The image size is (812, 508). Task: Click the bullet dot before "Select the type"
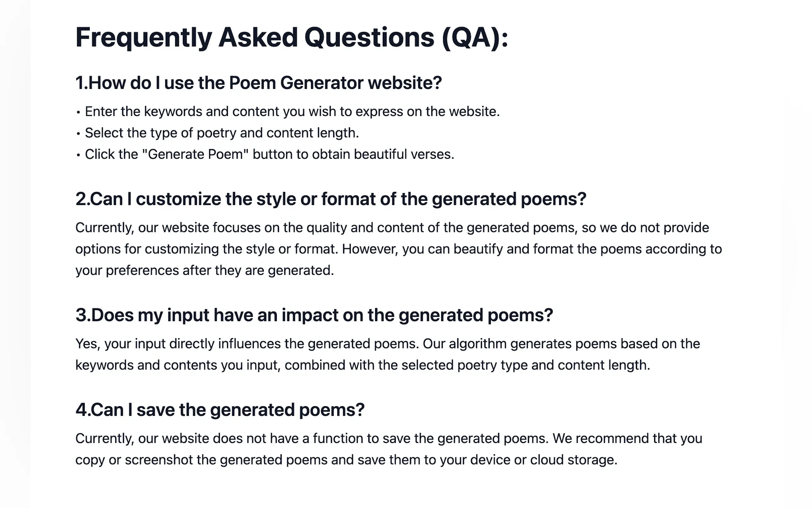(78, 134)
